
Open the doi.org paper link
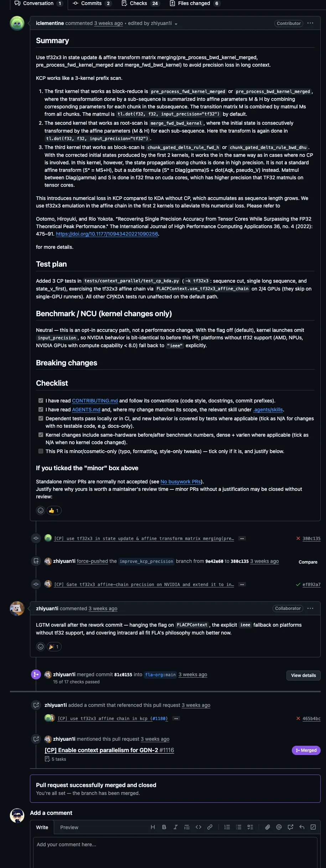(x=107, y=234)
